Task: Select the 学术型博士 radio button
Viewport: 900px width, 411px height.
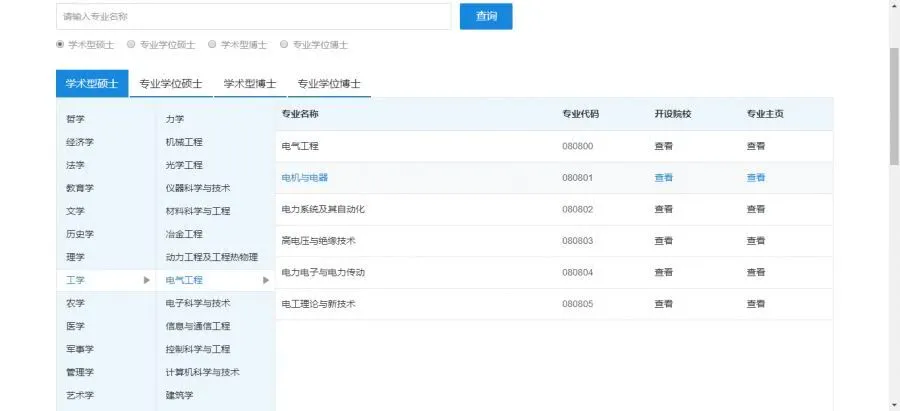Action: 212,44
